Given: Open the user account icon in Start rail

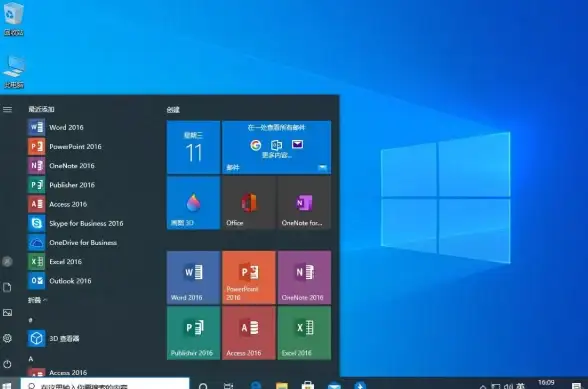Looking at the screenshot, I should tap(8, 261).
